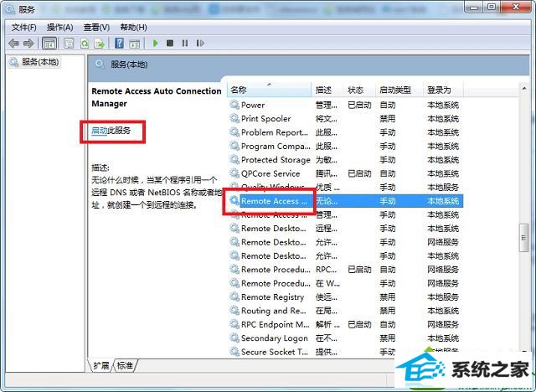
Task: Open Help with the question mark toolbar icon
Action: pyautogui.click(x=119, y=43)
